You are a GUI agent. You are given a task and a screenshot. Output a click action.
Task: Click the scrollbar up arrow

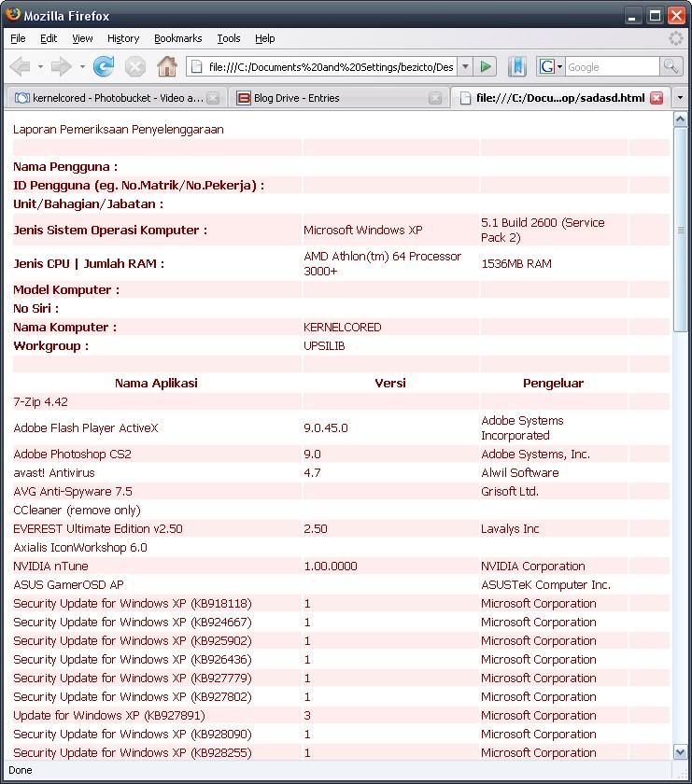tap(680, 119)
